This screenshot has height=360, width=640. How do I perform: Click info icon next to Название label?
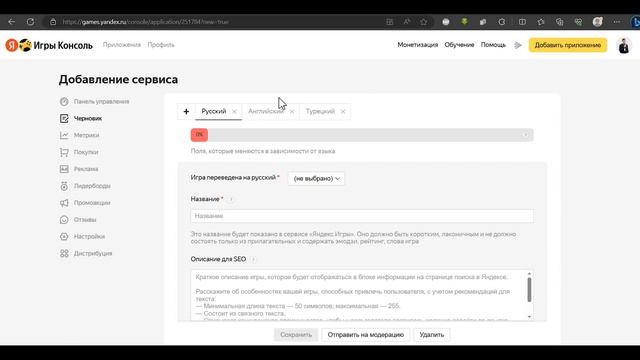tap(230, 199)
